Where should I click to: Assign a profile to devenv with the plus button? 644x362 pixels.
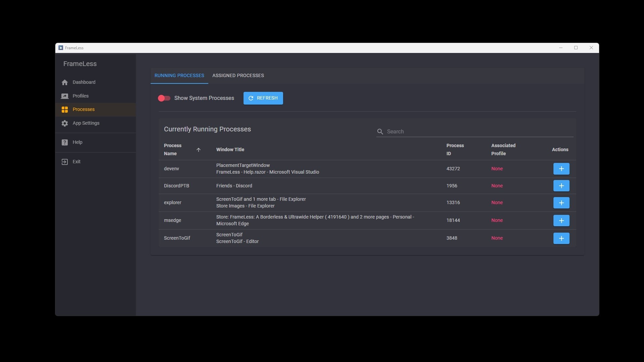tap(561, 169)
